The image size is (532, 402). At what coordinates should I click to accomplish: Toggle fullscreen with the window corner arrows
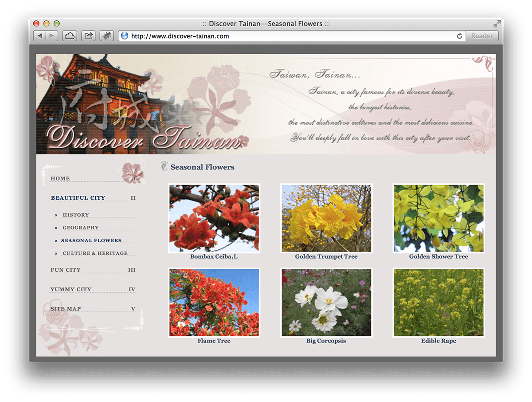coord(497,24)
